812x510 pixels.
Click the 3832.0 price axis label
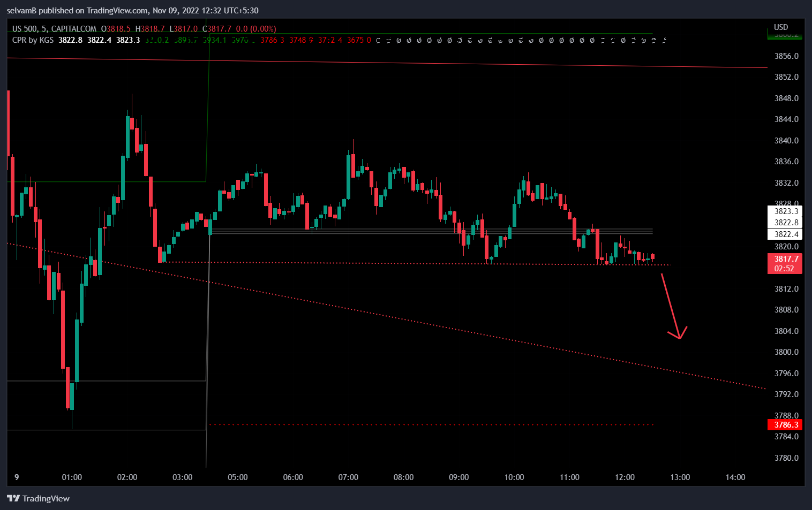pos(786,183)
